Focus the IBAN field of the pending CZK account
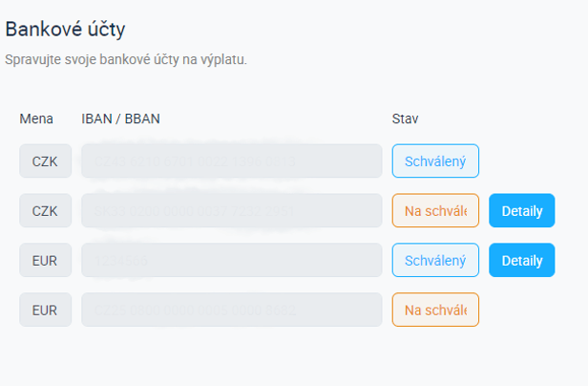588x386 pixels. (232, 210)
